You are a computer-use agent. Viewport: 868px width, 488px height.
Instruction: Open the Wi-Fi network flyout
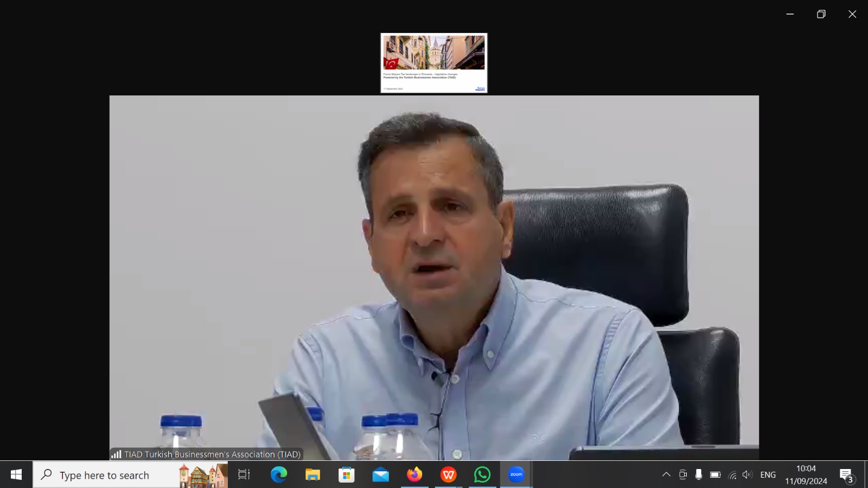point(732,475)
